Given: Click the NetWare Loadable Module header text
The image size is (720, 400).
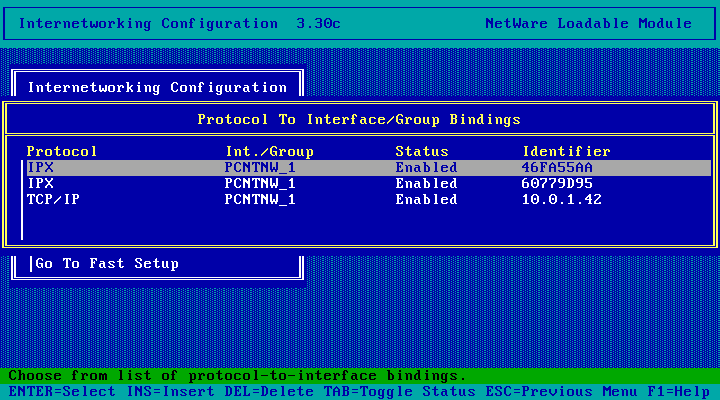Looking at the screenshot, I should tap(588, 23).
